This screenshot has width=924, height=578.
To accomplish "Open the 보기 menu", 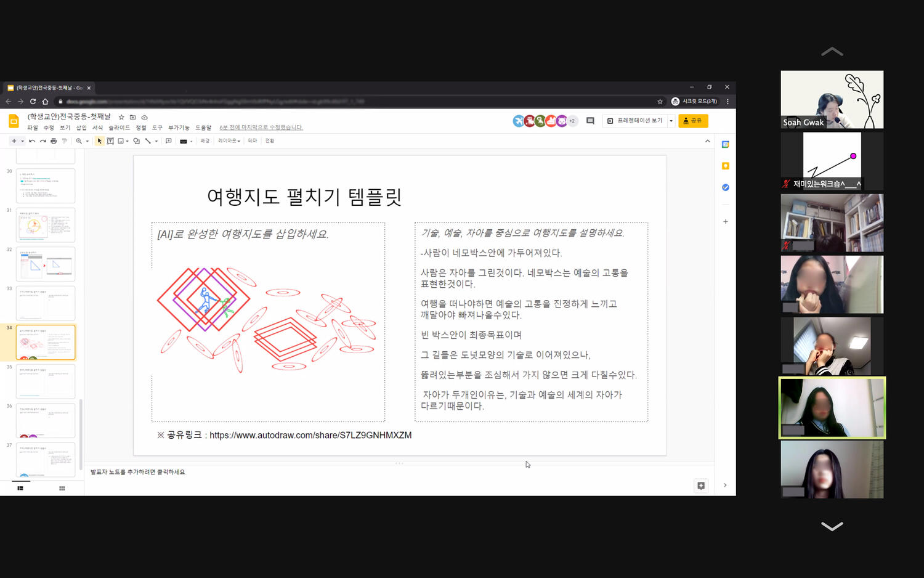I will coord(65,128).
